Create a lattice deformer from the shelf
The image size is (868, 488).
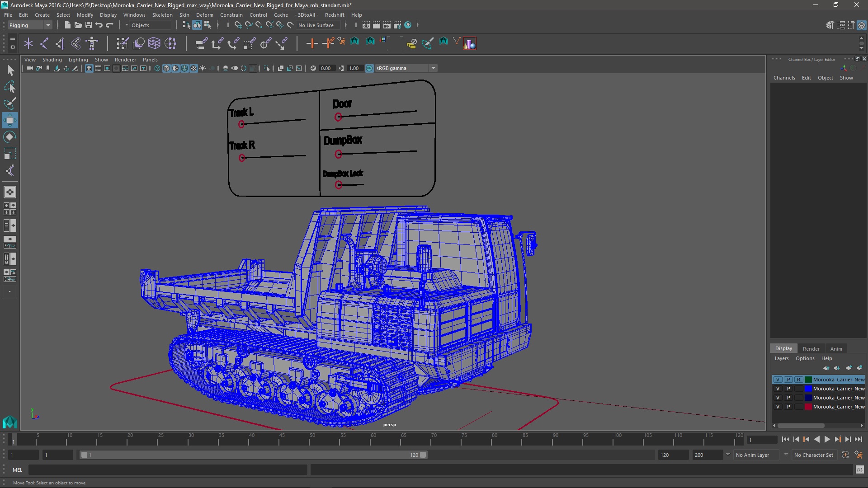154,43
